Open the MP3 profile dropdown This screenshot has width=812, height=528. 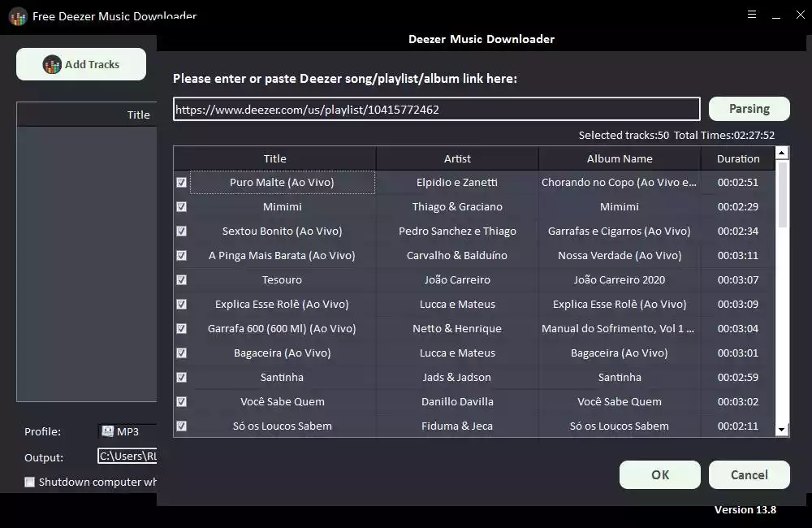pyautogui.click(x=127, y=431)
